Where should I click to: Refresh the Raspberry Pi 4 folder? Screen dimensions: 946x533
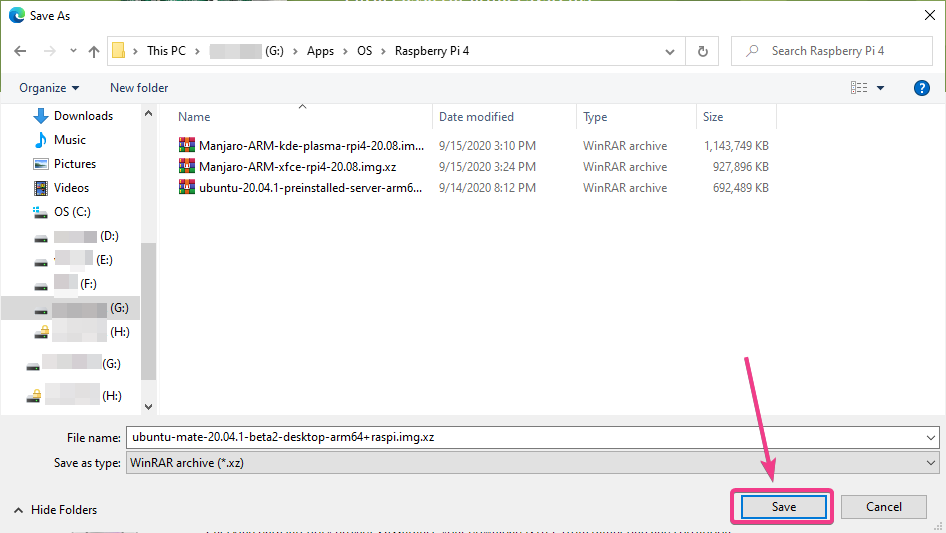coord(702,51)
